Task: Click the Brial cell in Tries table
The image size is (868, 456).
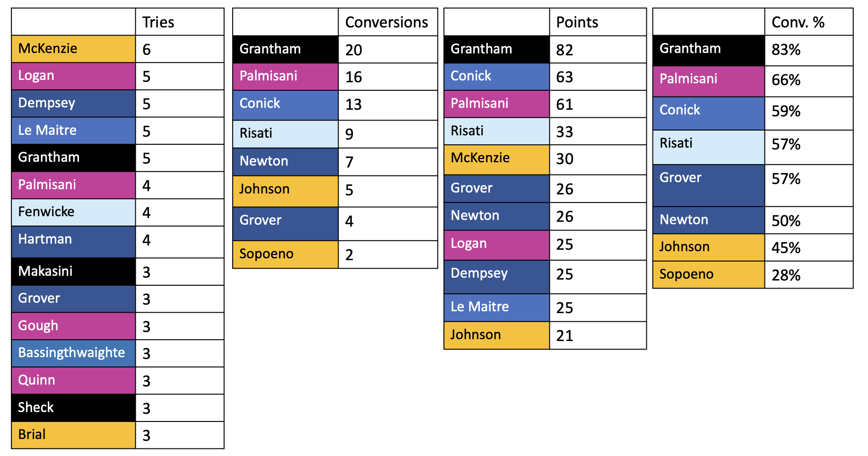Action: pyautogui.click(x=73, y=435)
